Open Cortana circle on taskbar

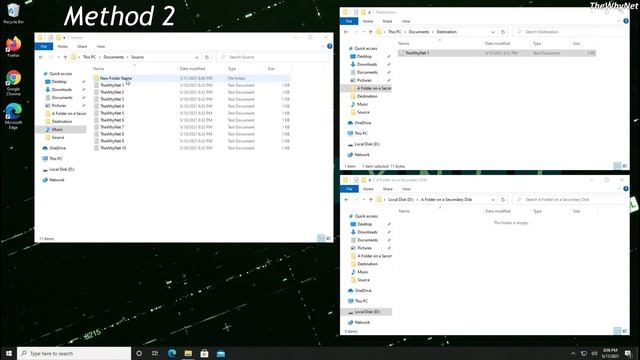coord(139,353)
